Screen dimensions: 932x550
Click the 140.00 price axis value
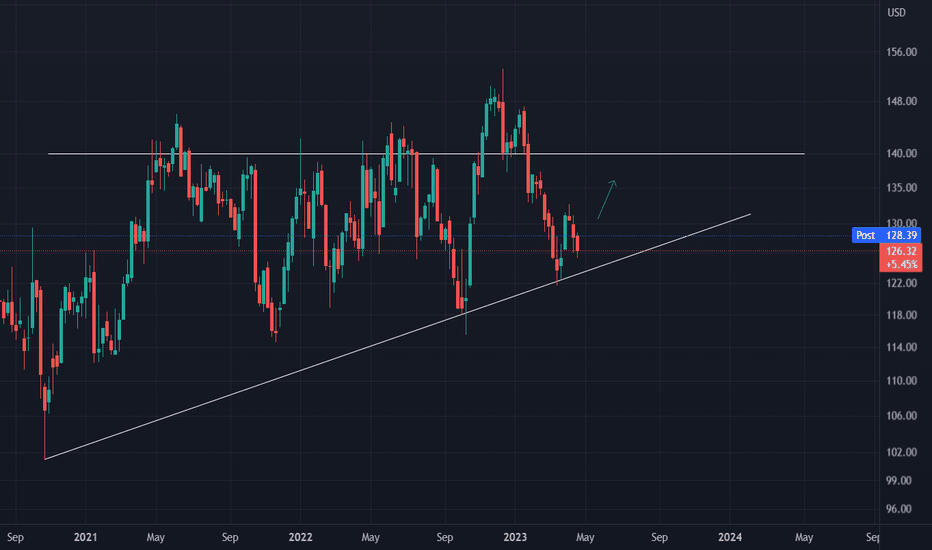click(x=901, y=153)
